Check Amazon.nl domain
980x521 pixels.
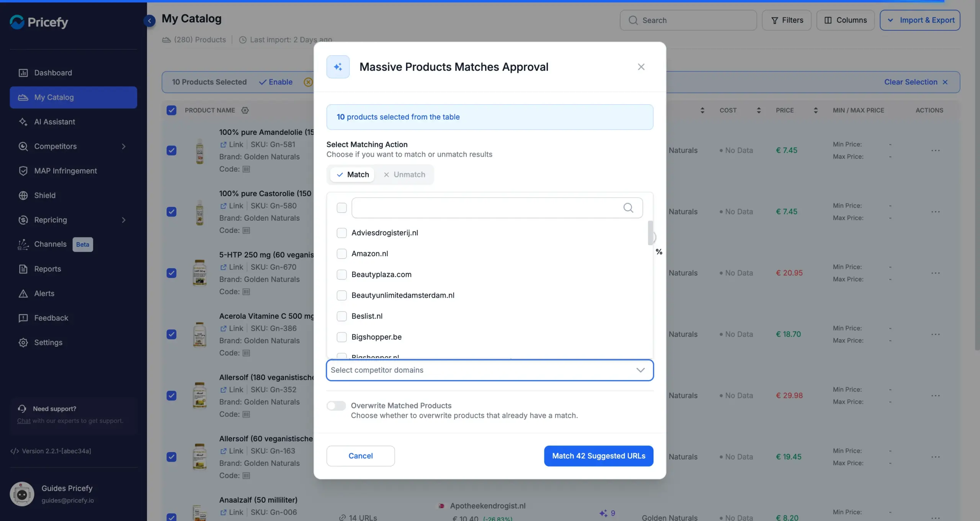click(x=341, y=254)
